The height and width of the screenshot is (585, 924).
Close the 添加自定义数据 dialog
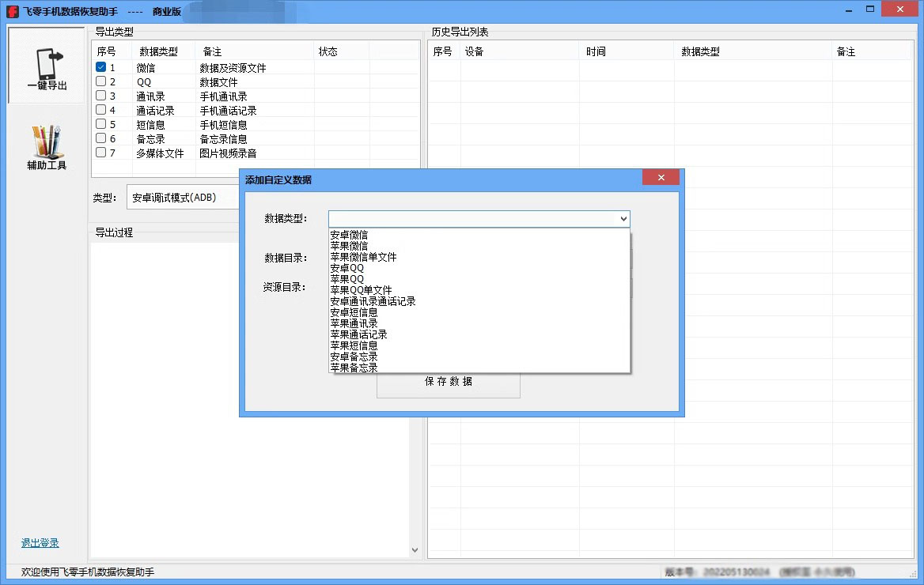point(661,177)
